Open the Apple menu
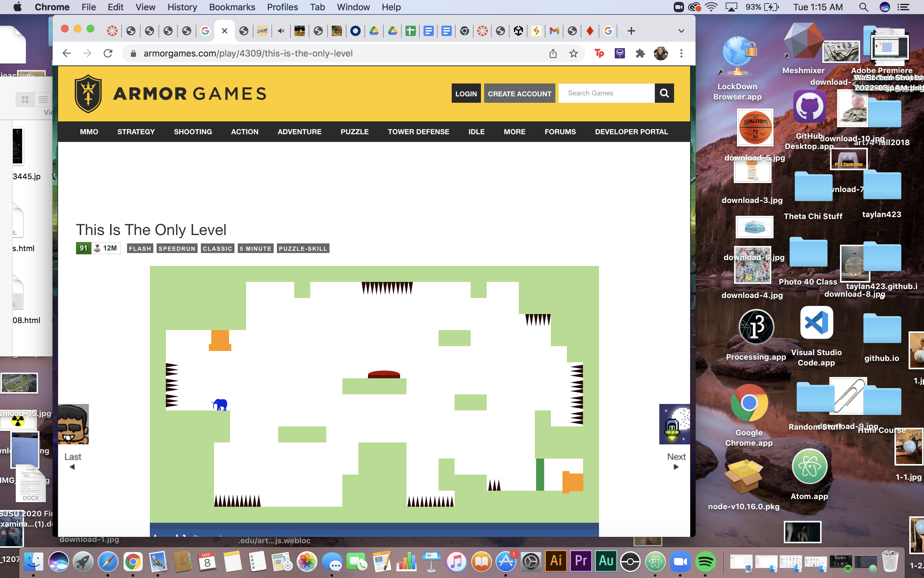This screenshot has height=578, width=924. (x=18, y=7)
